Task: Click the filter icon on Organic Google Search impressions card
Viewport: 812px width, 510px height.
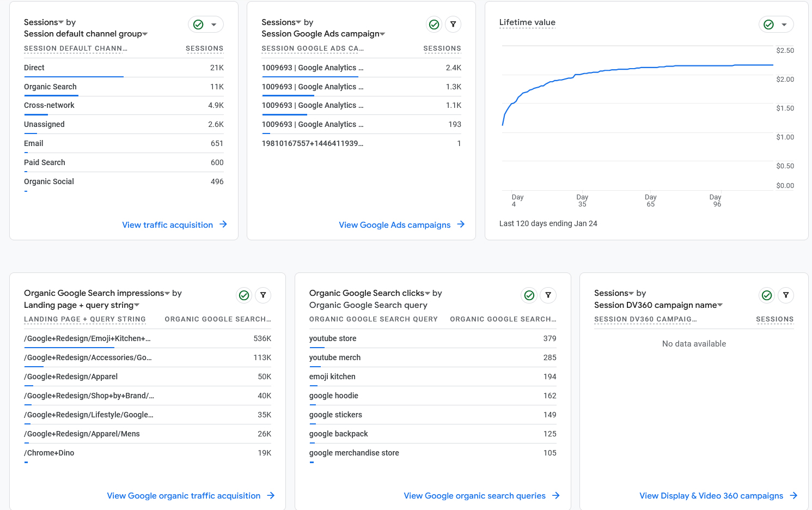Action: (x=263, y=295)
